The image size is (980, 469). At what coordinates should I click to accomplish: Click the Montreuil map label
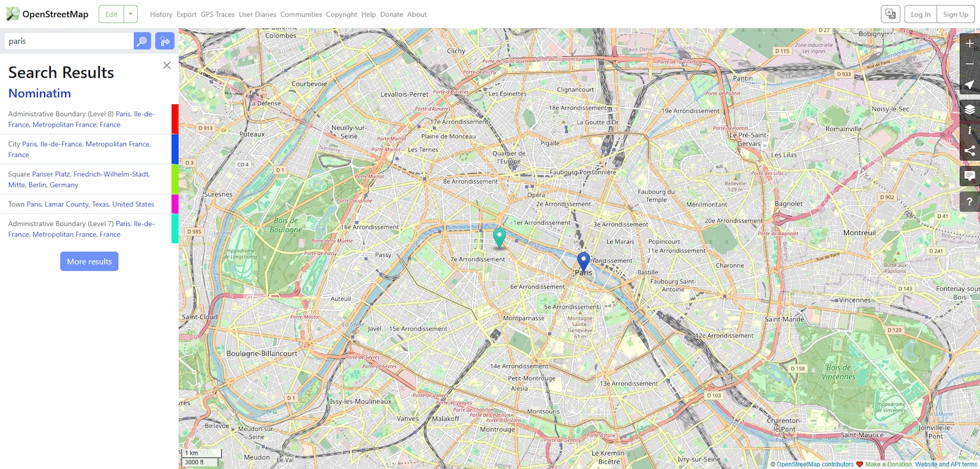[x=859, y=233]
